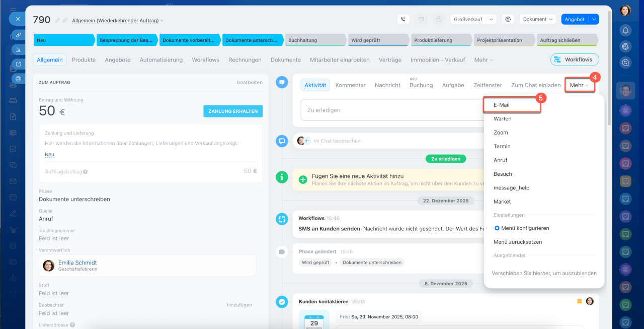Viewport: 644px width, 329px height.
Task: Click the chat bubble icon beside 'Im Chat besprechen'
Action: coord(282,141)
